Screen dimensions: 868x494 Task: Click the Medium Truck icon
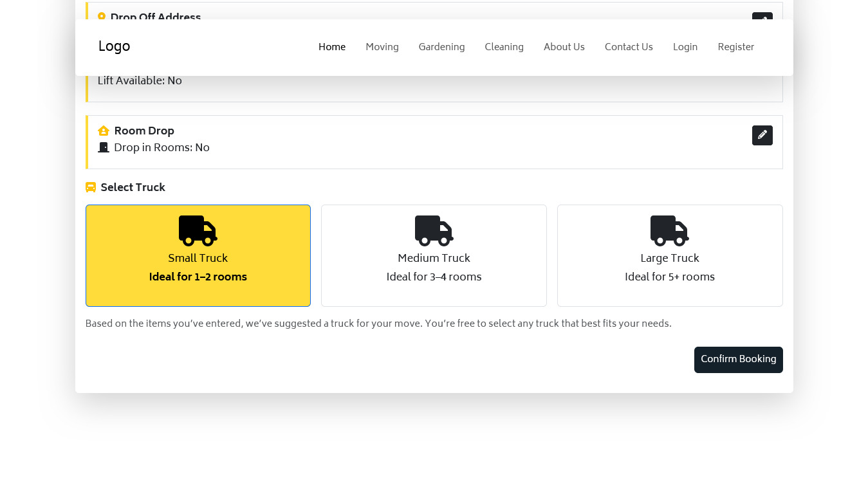434,231
